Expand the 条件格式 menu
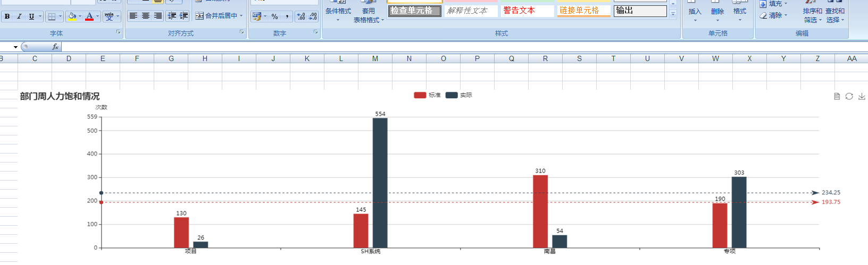The width and height of the screenshot is (868, 265). coord(338,15)
